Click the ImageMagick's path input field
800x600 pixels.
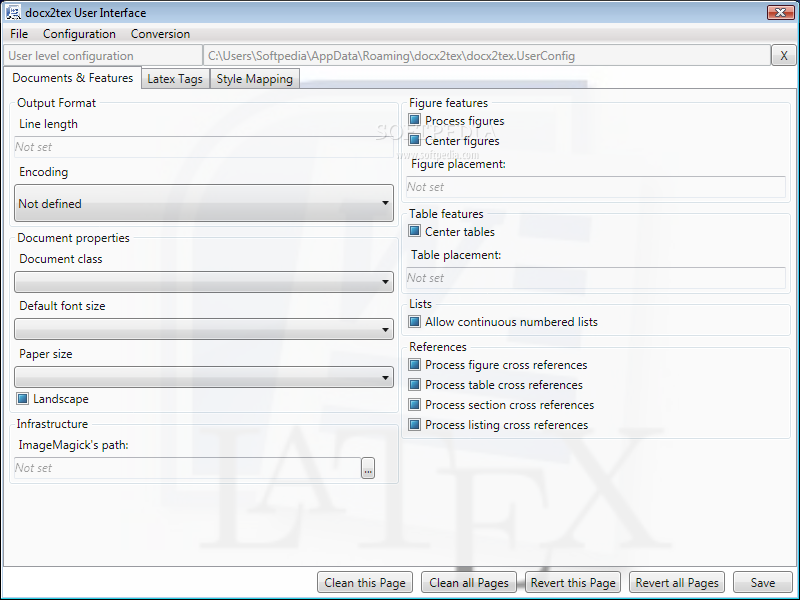tap(188, 468)
